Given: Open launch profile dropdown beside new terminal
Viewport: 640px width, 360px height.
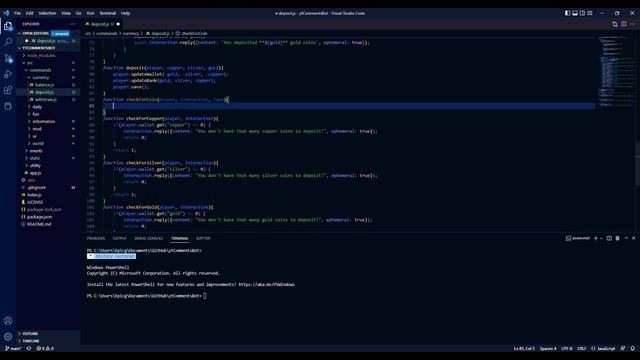Looking at the screenshot, I should pos(601,238).
